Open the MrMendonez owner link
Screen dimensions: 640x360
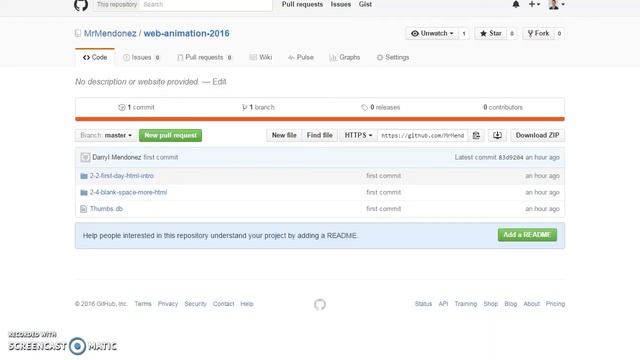click(110, 33)
